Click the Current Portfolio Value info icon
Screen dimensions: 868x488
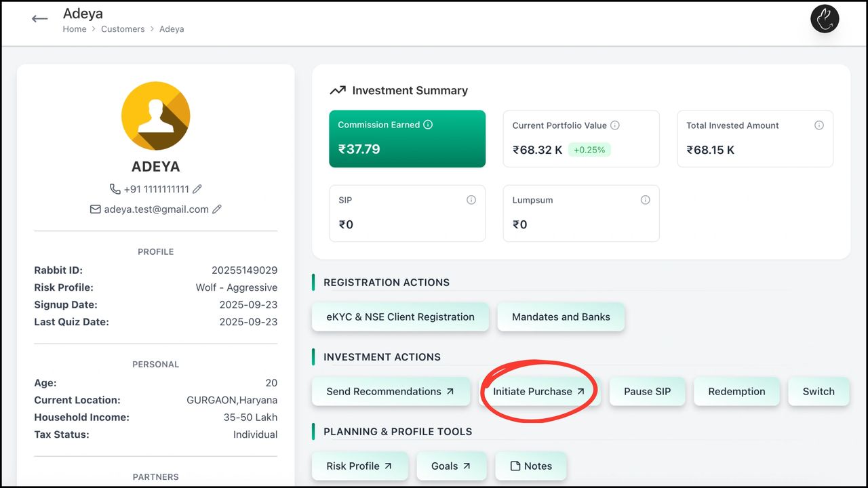click(x=615, y=125)
